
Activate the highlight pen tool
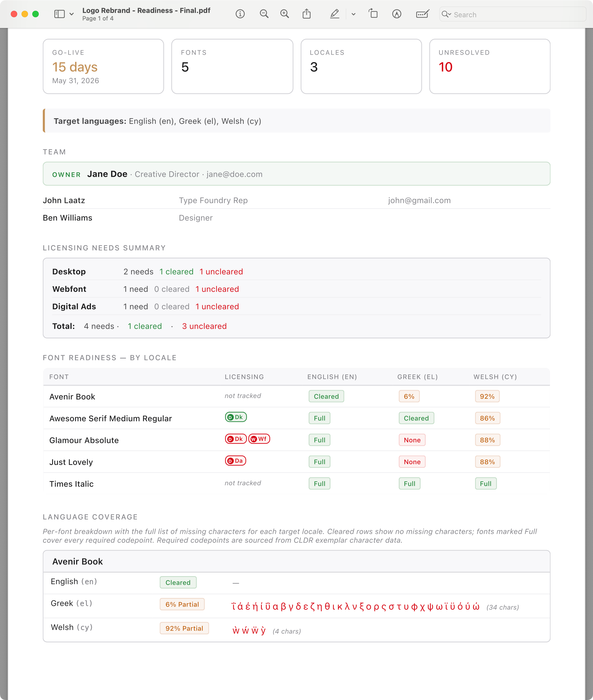click(x=334, y=14)
